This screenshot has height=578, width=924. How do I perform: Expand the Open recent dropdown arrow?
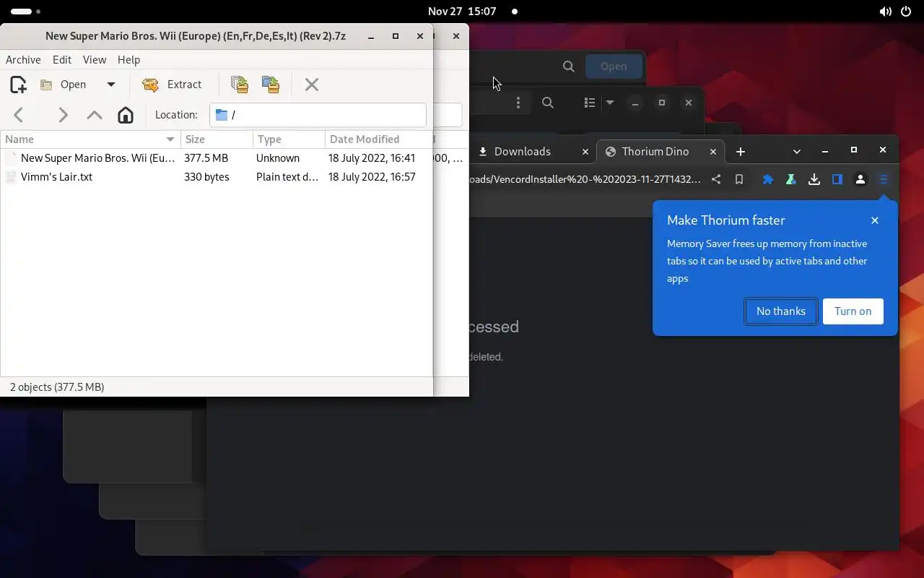pos(111,85)
